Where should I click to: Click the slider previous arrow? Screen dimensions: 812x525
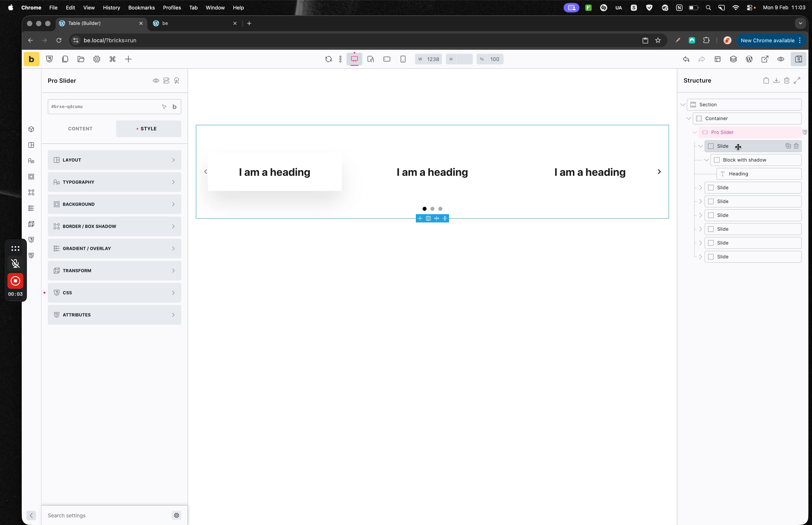pyautogui.click(x=206, y=172)
